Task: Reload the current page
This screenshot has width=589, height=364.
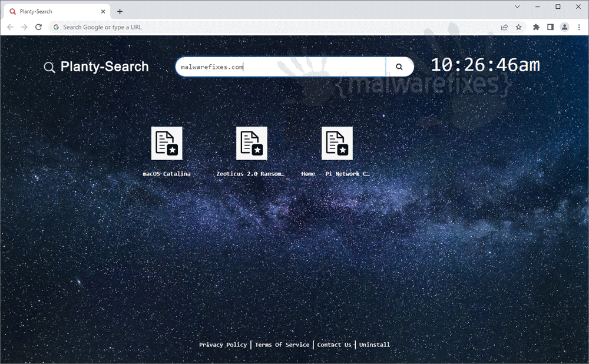Action: pyautogui.click(x=38, y=27)
